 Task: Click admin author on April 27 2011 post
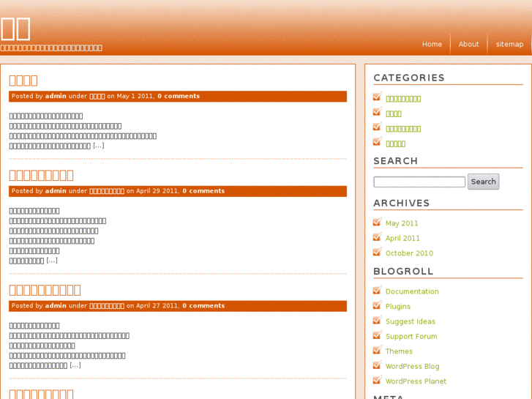click(x=56, y=305)
